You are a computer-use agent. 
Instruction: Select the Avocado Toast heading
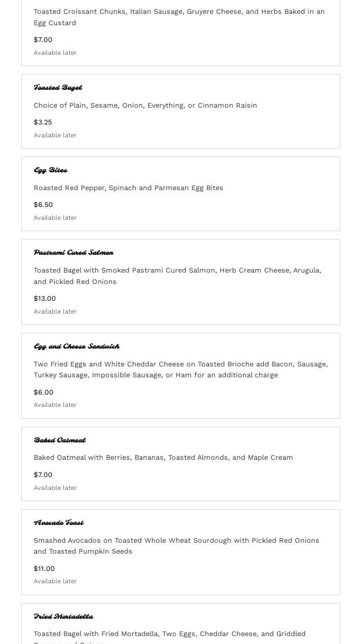(58, 523)
